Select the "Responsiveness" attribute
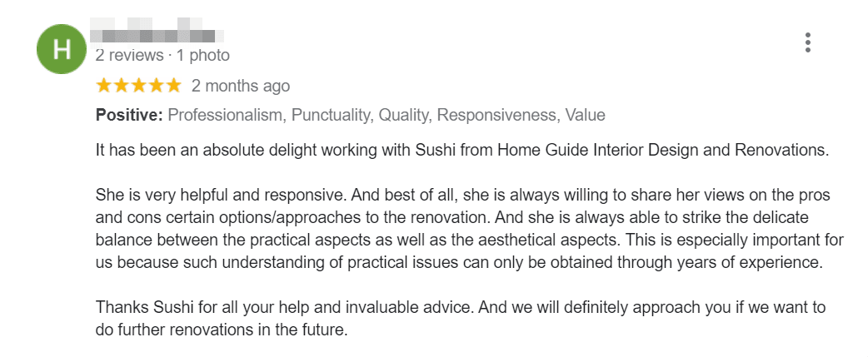 coord(497,115)
